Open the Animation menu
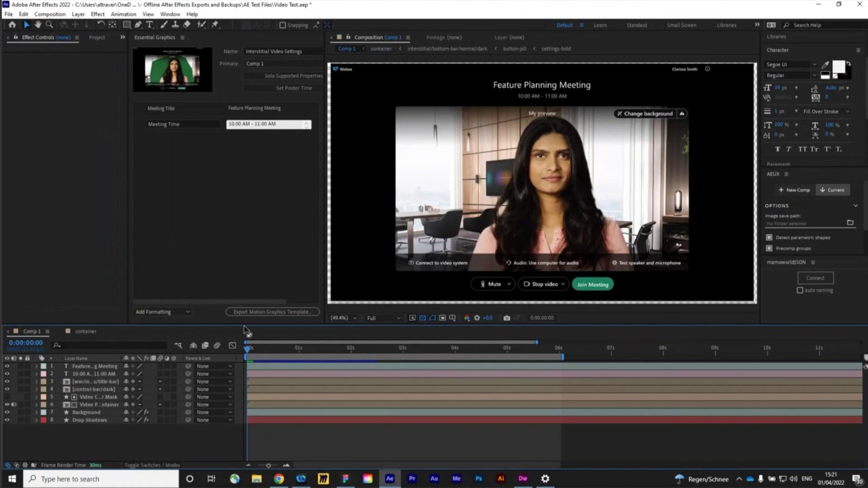The image size is (868, 488). point(123,14)
